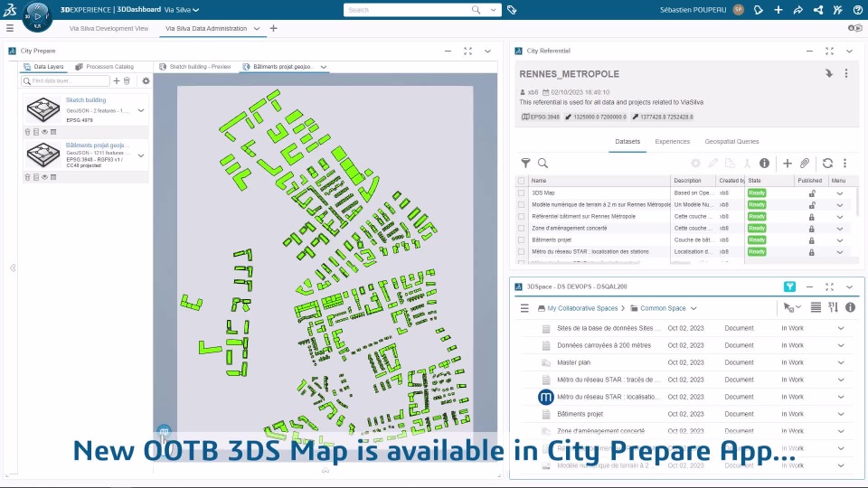Add a new dashboard tab

click(273, 28)
